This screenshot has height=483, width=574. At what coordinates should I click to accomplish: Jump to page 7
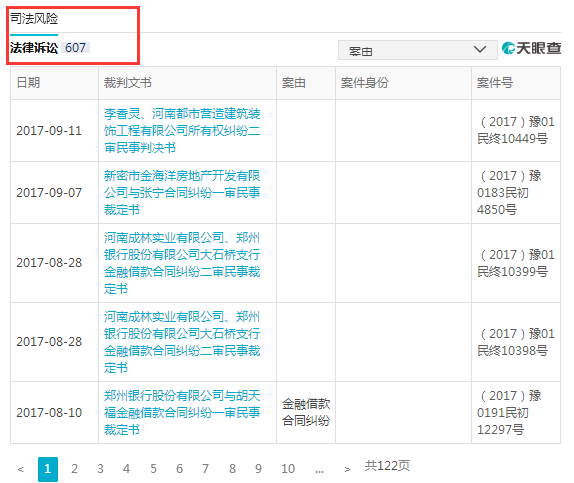(x=205, y=469)
